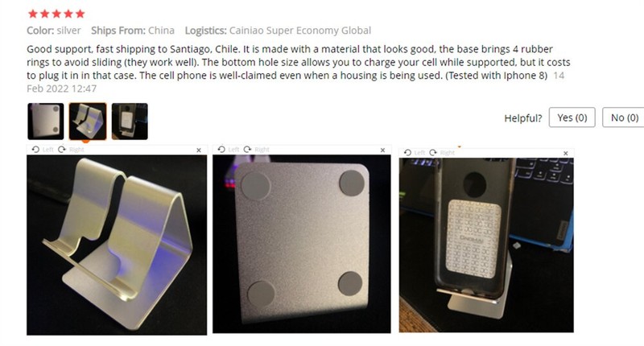The height and width of the screenshot is (346, 644).
Task: Close the rubber-pad base photo
Action: click(383, 150)
